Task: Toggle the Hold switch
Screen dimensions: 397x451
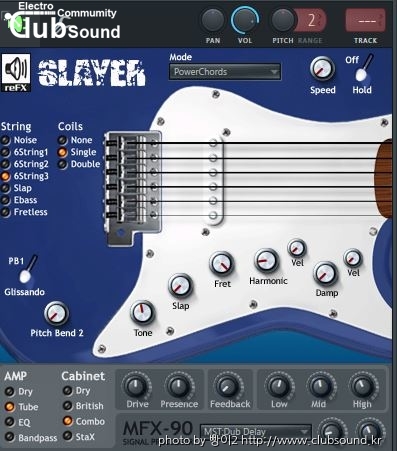Action: 363,68
